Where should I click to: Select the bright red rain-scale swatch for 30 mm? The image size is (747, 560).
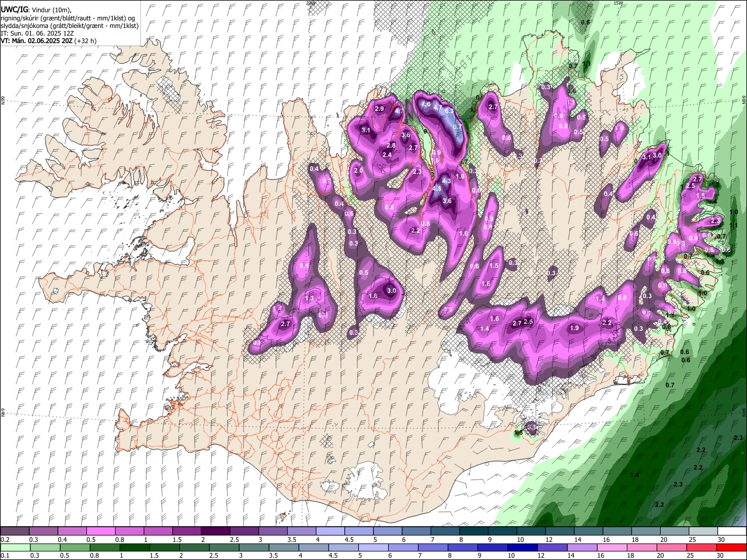pyautogui.click(x=731, y=548)
